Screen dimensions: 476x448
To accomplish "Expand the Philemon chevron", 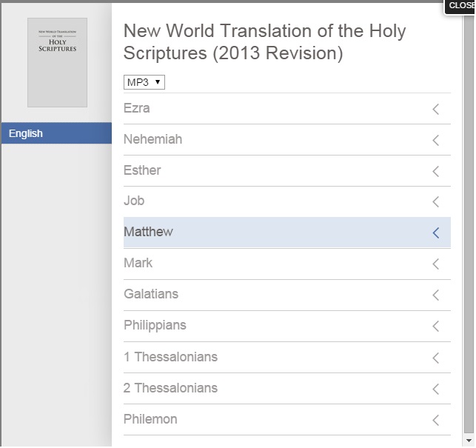I will pyautogui.click(x=436, y=420).
